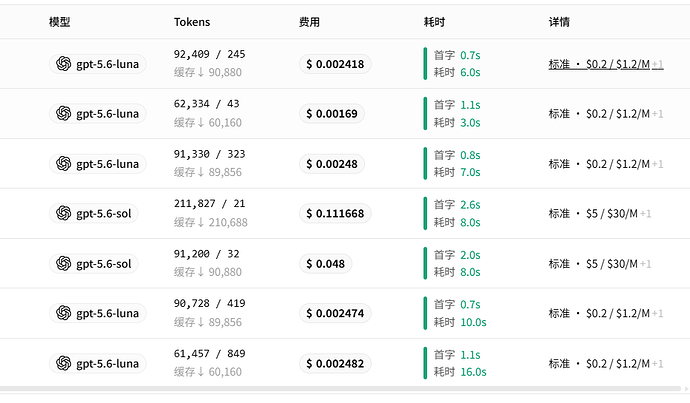Select gpt-5.6-luna model tag costing $0.00169
This screenshot has width=690, height=403.
97,114
